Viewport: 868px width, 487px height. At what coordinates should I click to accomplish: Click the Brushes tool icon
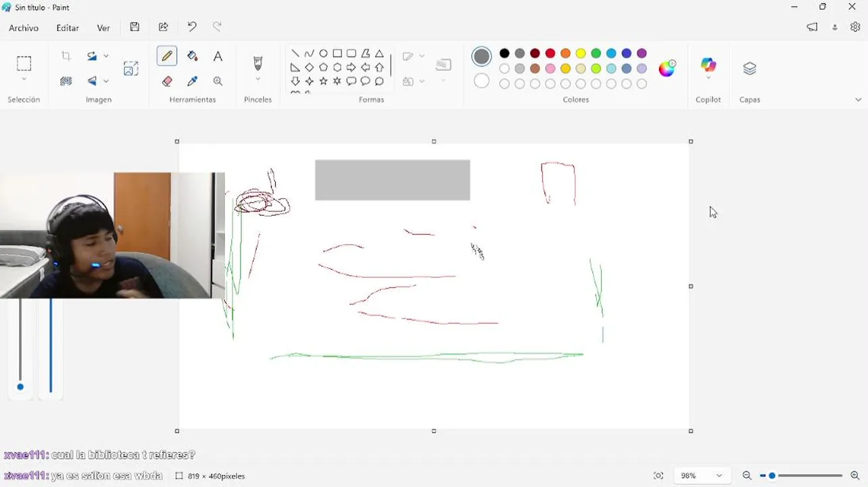tap(258, 64)
